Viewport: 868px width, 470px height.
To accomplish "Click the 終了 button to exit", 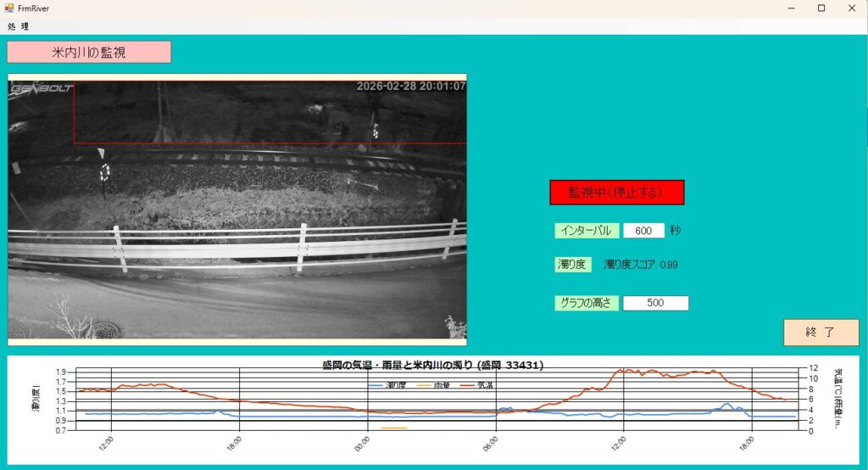I will [821, 333].
